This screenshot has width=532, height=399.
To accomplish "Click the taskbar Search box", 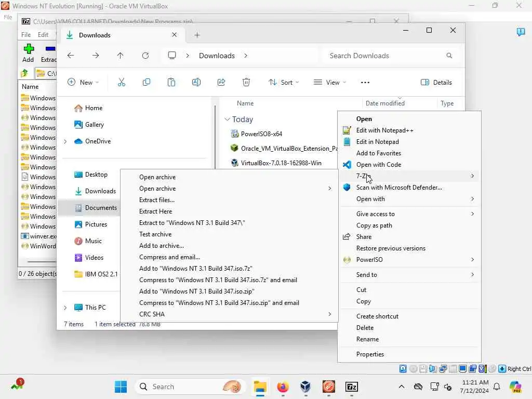I will point(190,387).
